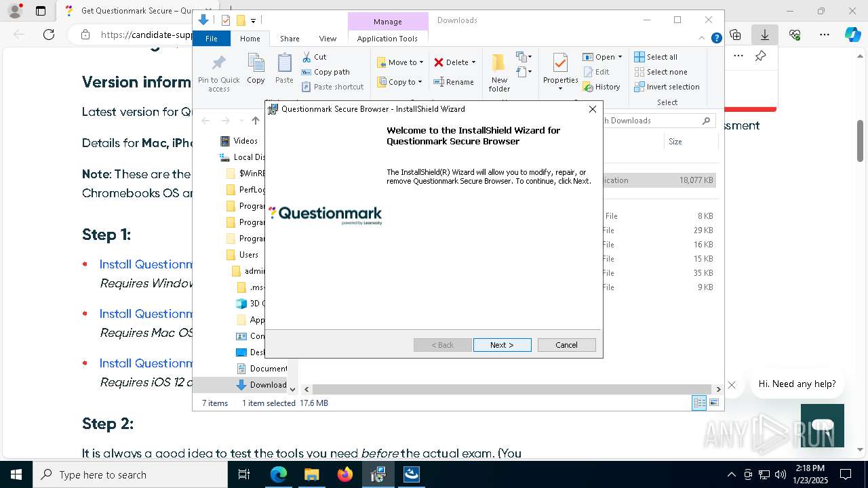Open Explorer Help question mark icon
The width and height of the screenshot is (868, 488).
(x=716, y=39)
